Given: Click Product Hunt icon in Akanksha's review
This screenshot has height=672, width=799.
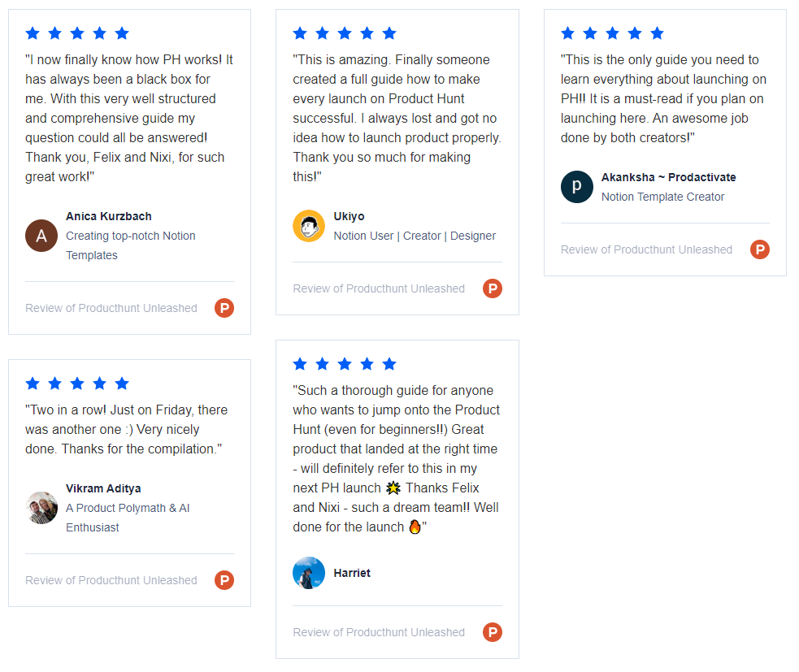Looking at the screenshot, I should [760, 249].
